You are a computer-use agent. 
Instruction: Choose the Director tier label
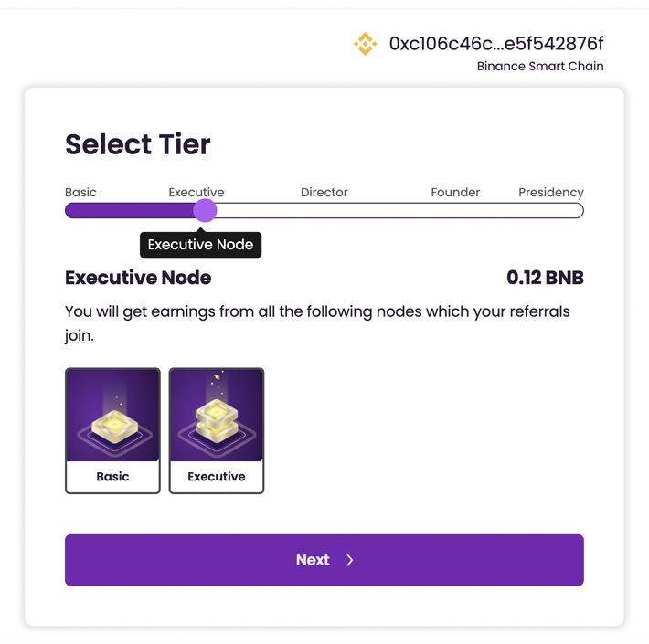(324, 193)
